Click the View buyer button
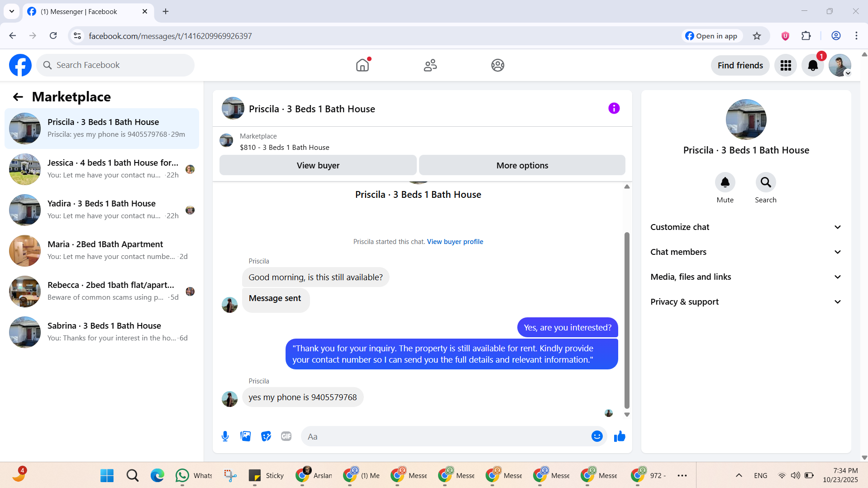The height and width of the screenshot is (488, 868). tap(318, 165)
